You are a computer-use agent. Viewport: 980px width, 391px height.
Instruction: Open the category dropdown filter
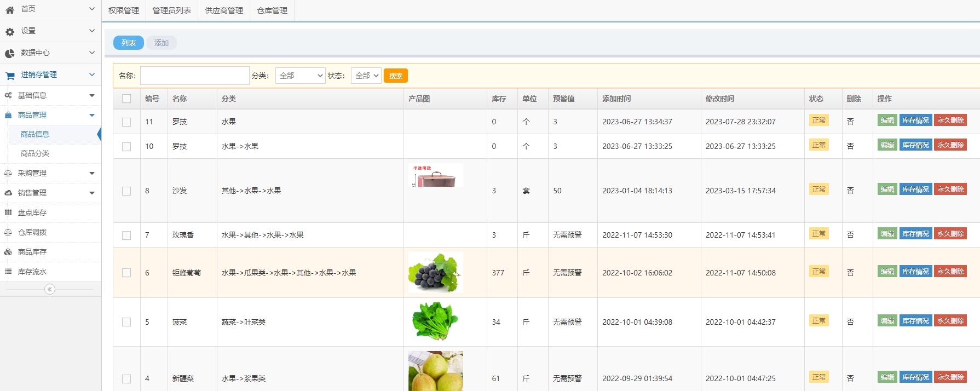click(301, 76)
